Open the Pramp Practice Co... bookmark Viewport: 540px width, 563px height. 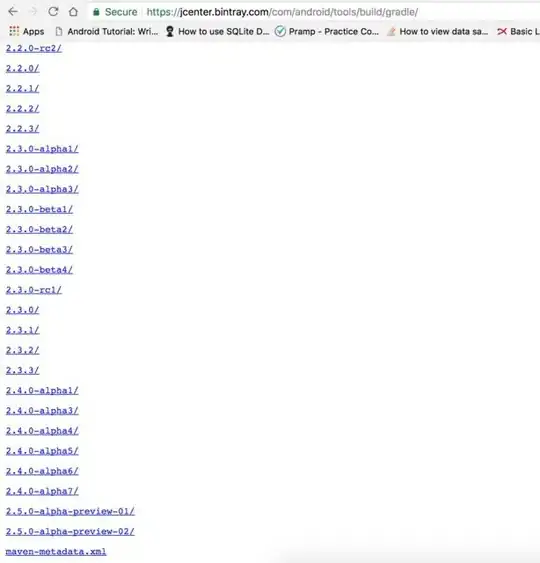coord(327,32)
